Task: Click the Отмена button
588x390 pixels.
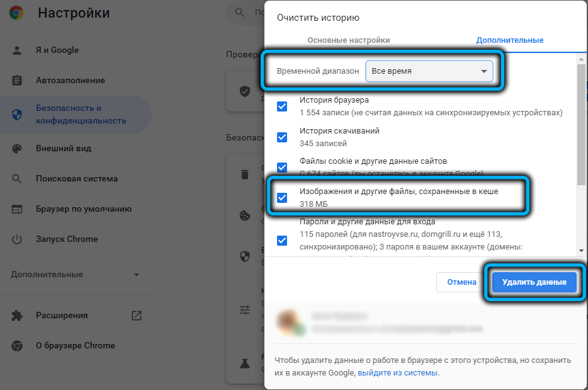Action: (x=461, y=282)
